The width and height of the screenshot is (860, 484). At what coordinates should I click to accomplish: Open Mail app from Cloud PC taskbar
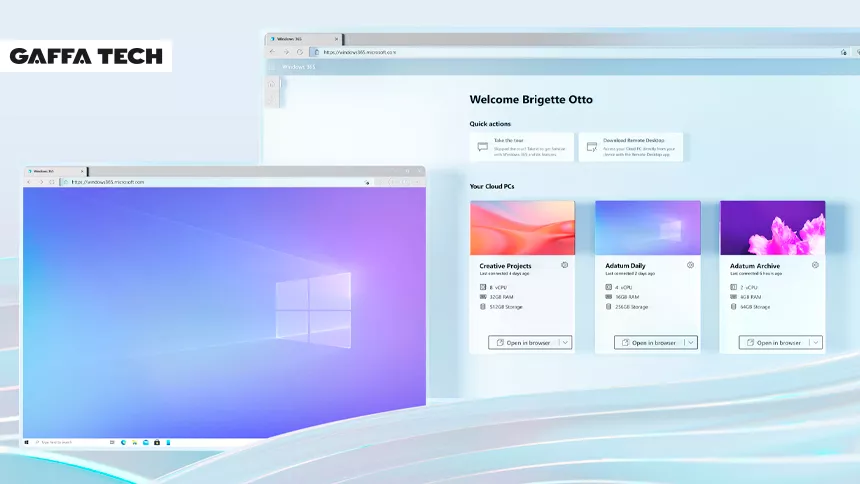(x=146, y=442)
